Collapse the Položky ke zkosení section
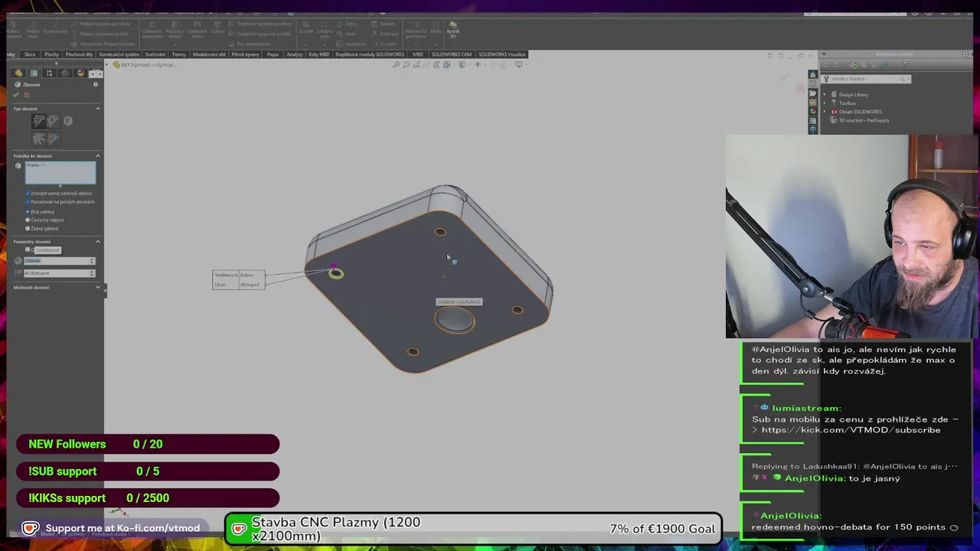 point(97,156)
